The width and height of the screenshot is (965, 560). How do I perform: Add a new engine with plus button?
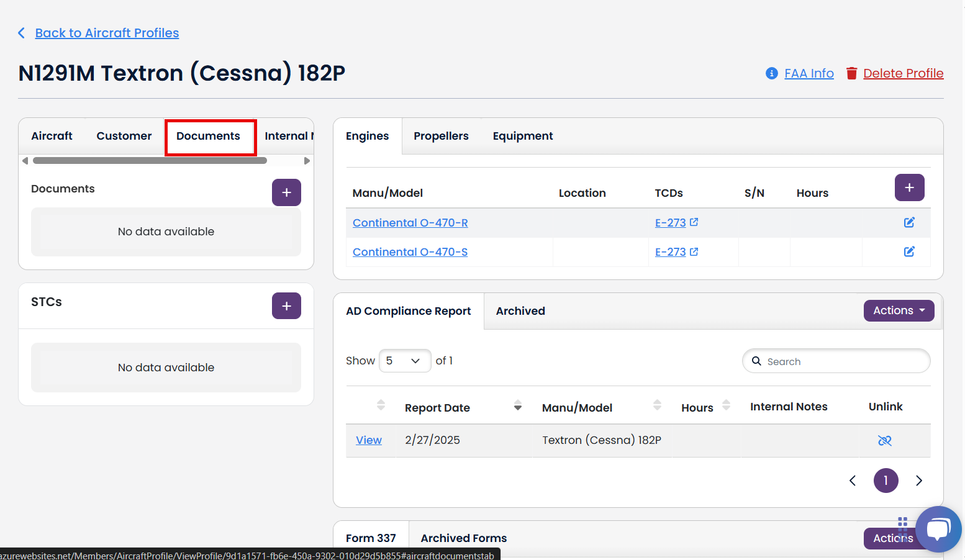[x=909, y=187]
